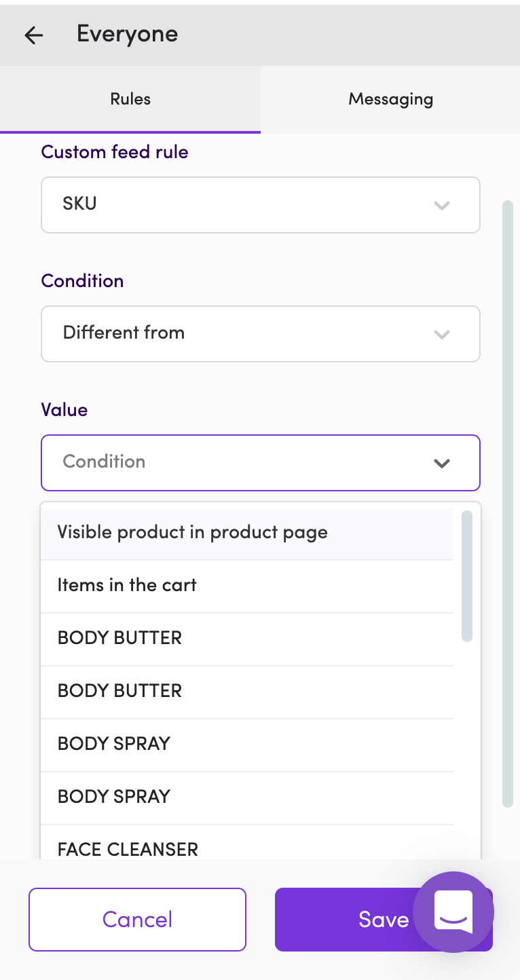Expand the SKU custom feed rule dropdown
Image resolution: width=520 pixels, height=980 pixels.
[x=260, y=204]
